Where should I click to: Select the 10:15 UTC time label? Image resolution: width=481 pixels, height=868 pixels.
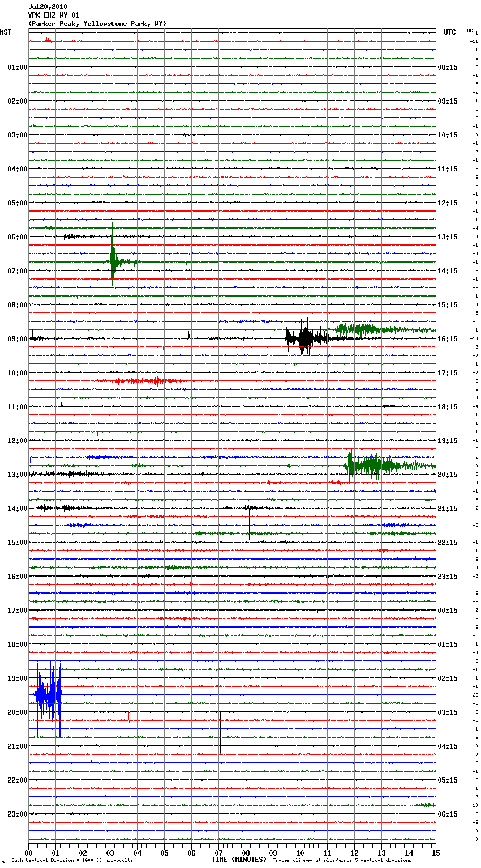448,135
